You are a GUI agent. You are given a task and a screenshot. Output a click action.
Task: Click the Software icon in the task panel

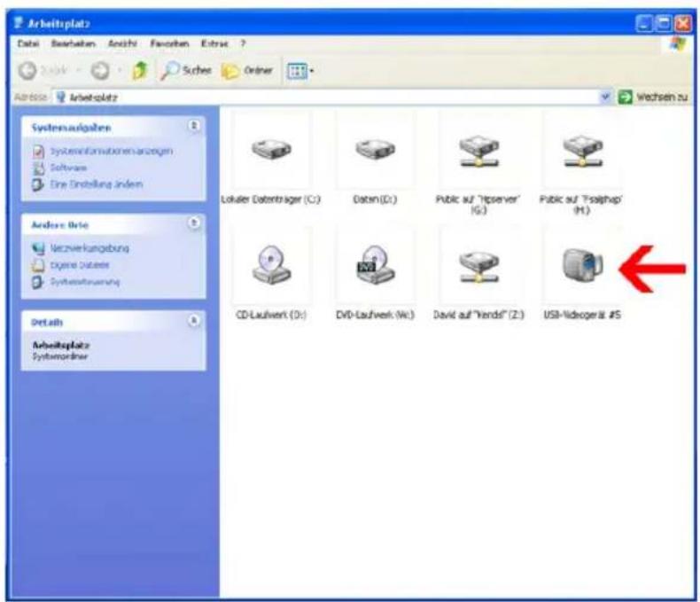pyautogui.click(x=38, y=168)
